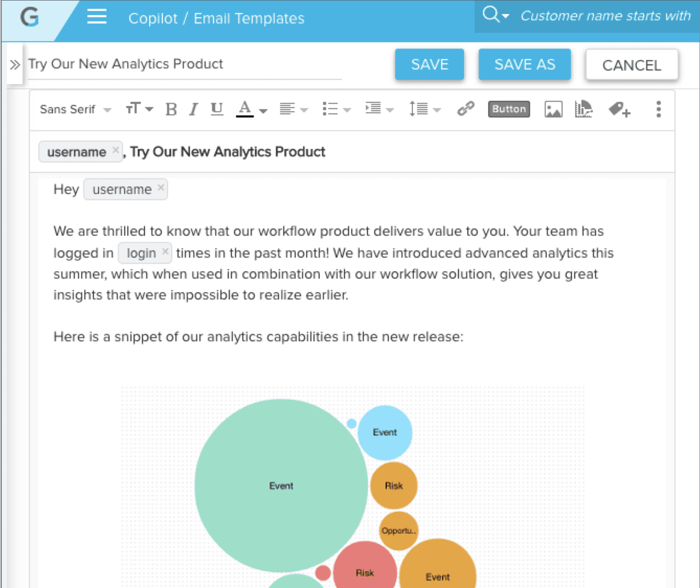Click the SAVE AS button
The width and height of the screenshot is (700, 588).
pyautogui.click(x=524, y=65)
